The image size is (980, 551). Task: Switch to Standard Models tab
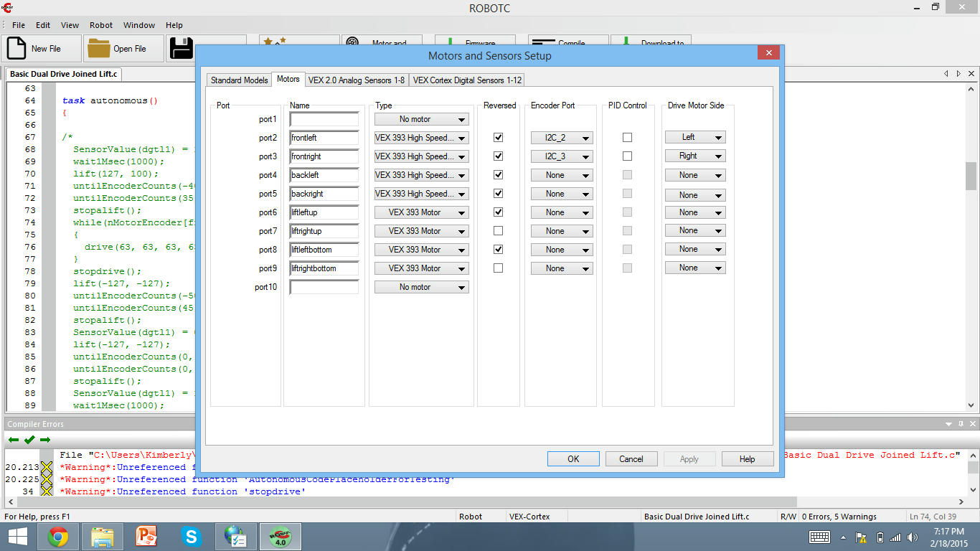point(240,80)
